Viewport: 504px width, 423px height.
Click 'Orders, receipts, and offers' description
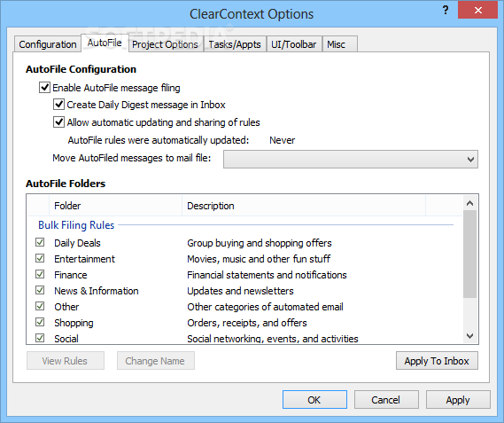pyautogui.click(x=247, y=323)
